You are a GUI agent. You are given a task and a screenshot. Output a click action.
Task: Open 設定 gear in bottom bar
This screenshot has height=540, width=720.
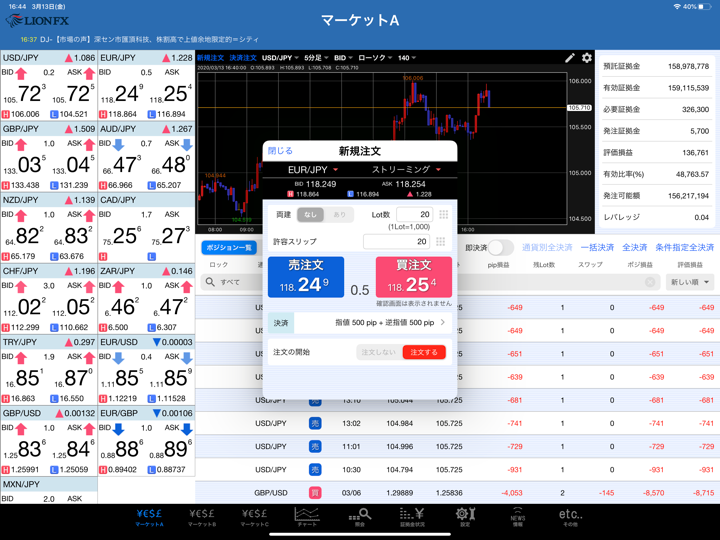tap(464, 516)
